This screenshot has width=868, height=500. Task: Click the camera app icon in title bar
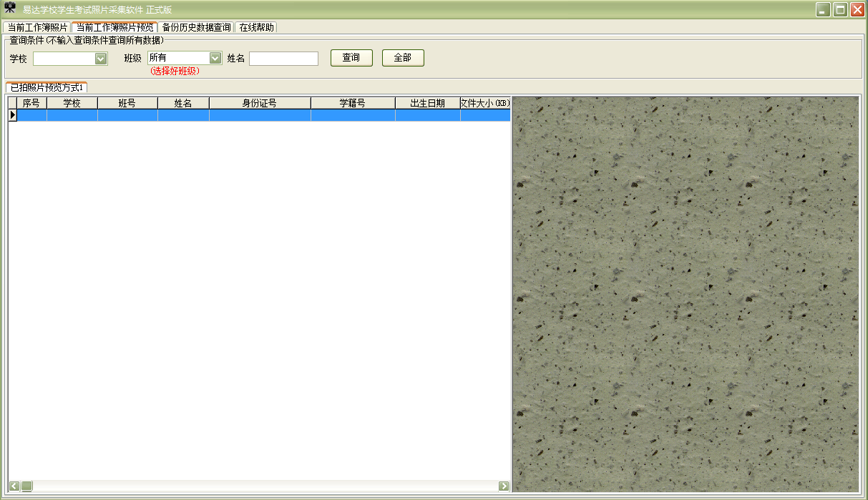10,9
